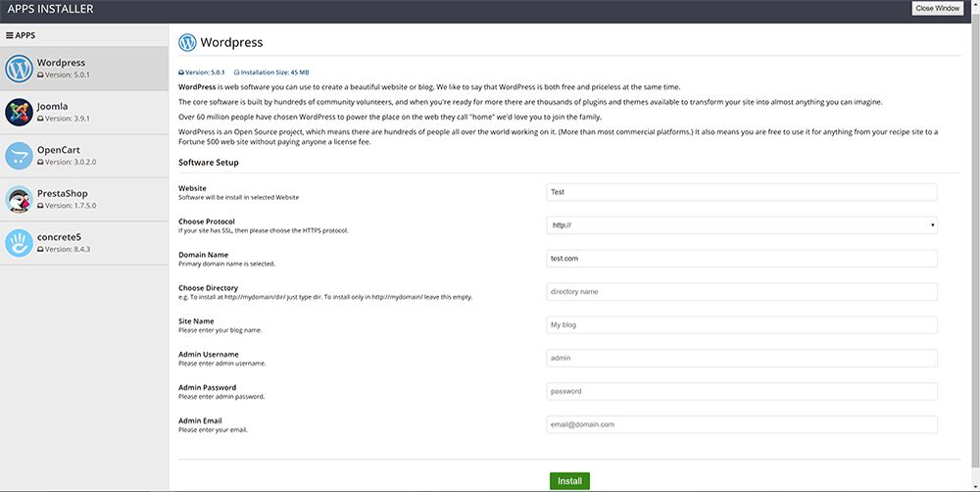Focus the Website field containing Test

(741, 192)
